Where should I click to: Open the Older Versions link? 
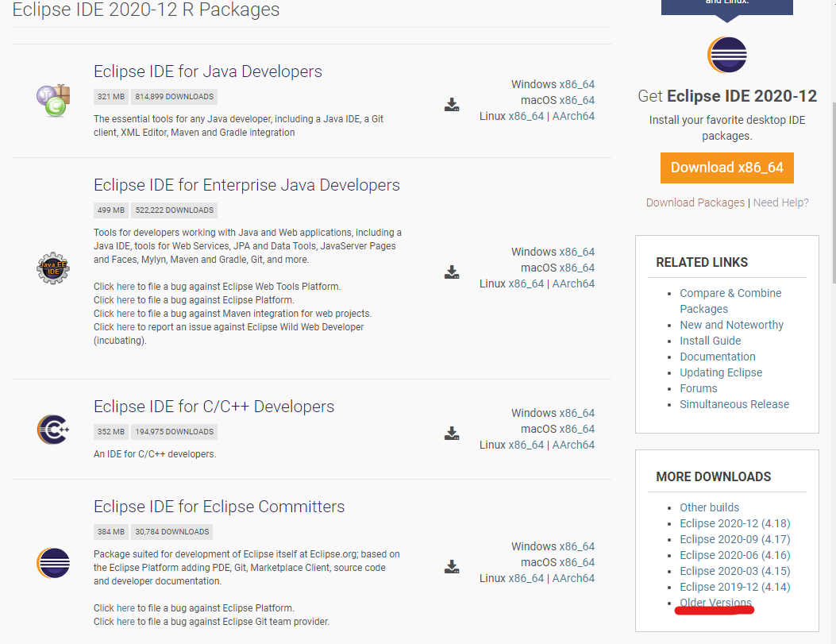click(715, 603)
